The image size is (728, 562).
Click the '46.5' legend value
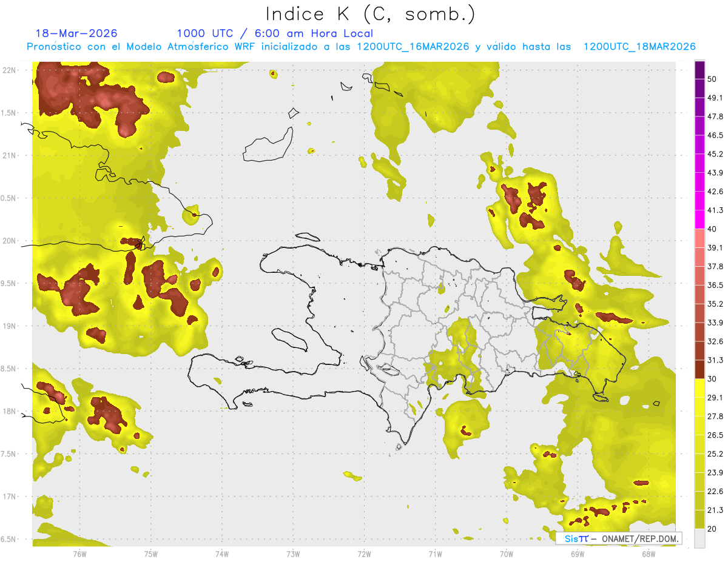point(715,135)
